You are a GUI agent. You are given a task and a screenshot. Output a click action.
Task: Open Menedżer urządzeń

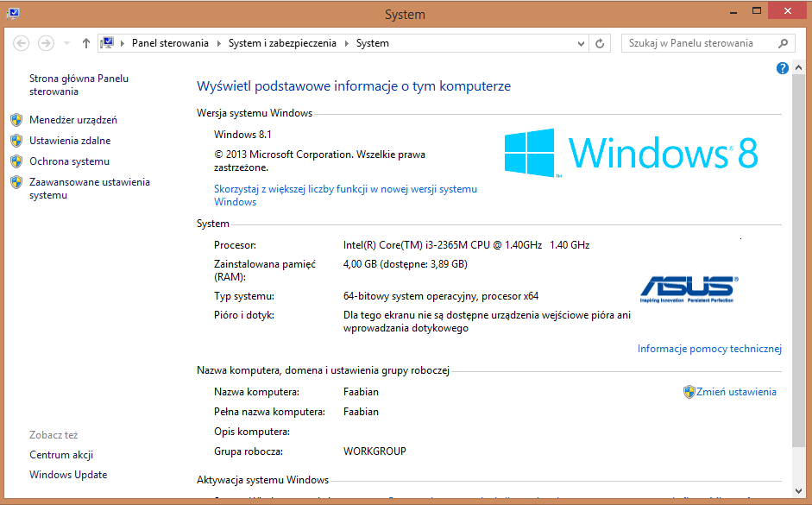pyautogui.click(x=73, y=120)
